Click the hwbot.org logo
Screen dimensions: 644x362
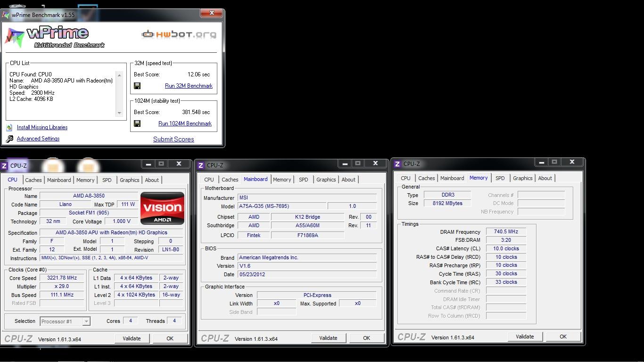179,34
